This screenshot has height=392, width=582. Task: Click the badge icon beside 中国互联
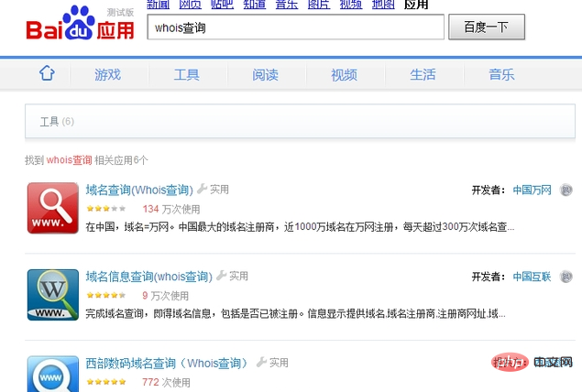point(566,277)
